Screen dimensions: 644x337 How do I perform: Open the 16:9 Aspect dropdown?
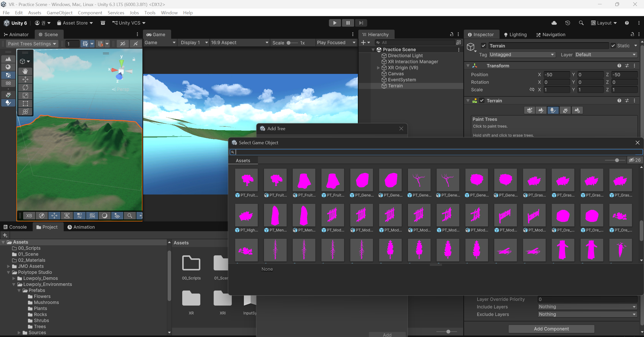pyautogui.click(x=239, y=43)
